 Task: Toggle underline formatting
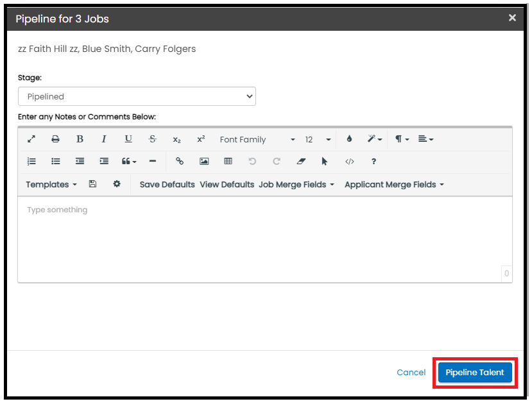(x=128, y=139)
